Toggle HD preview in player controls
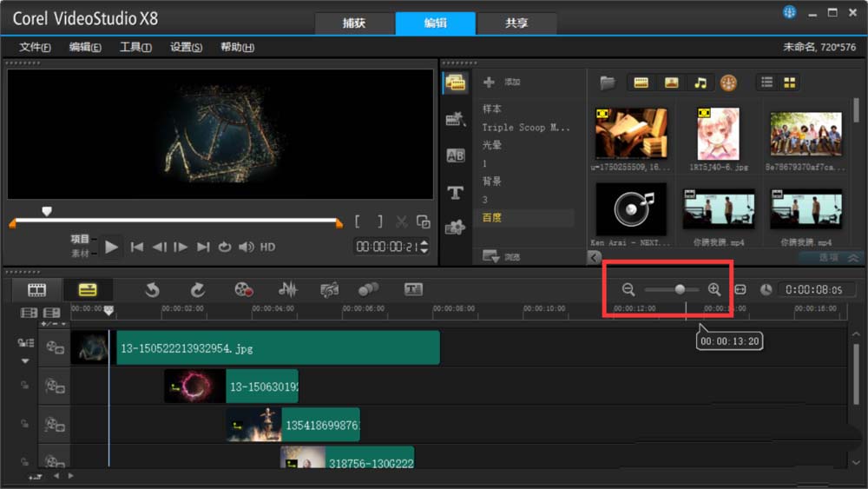The width and height of the screenshot is (868, 489). pyautogui.click(x=267, y=247)
